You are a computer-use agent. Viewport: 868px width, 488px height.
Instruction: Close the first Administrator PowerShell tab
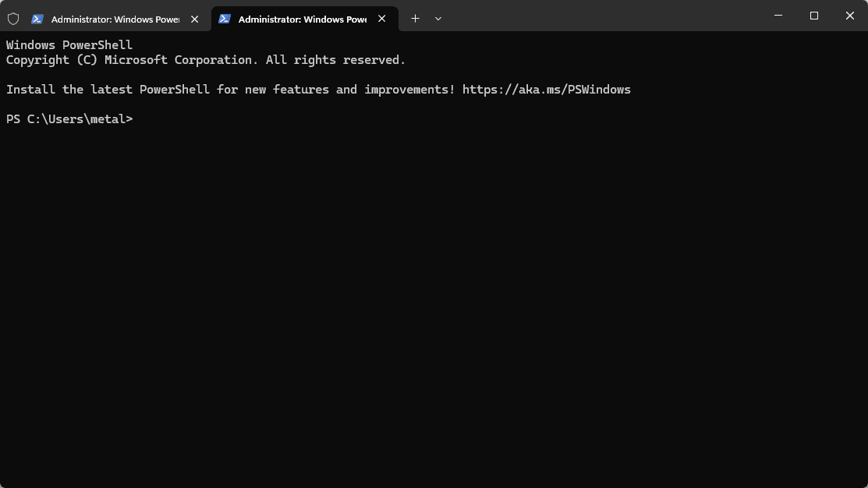coord(195,19)
